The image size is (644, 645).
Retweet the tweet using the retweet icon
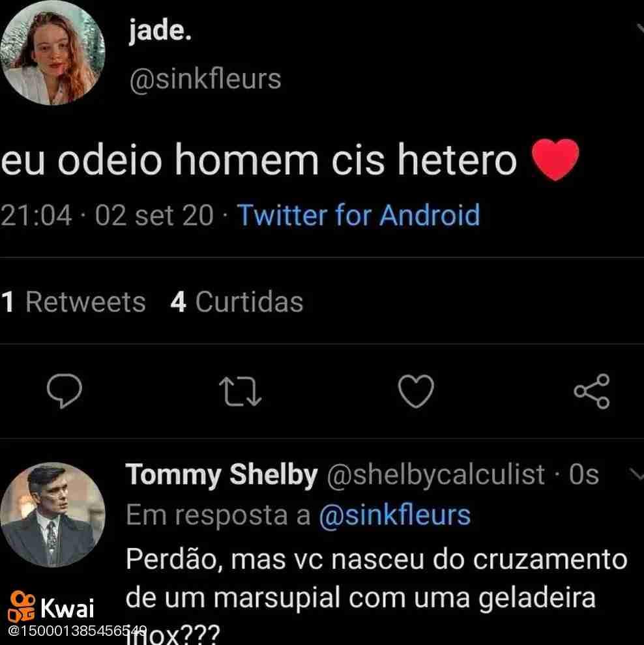[x=241, y=392]
